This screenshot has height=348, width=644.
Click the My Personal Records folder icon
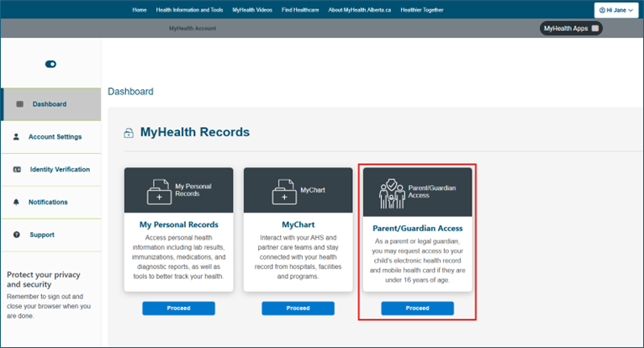point(158,192)
